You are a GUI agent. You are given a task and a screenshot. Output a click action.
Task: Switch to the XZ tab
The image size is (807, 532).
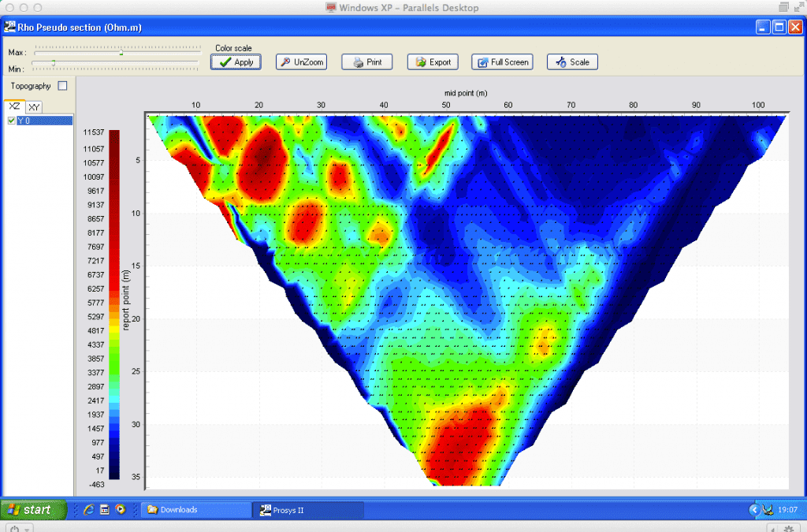click(x=14, y=106)
